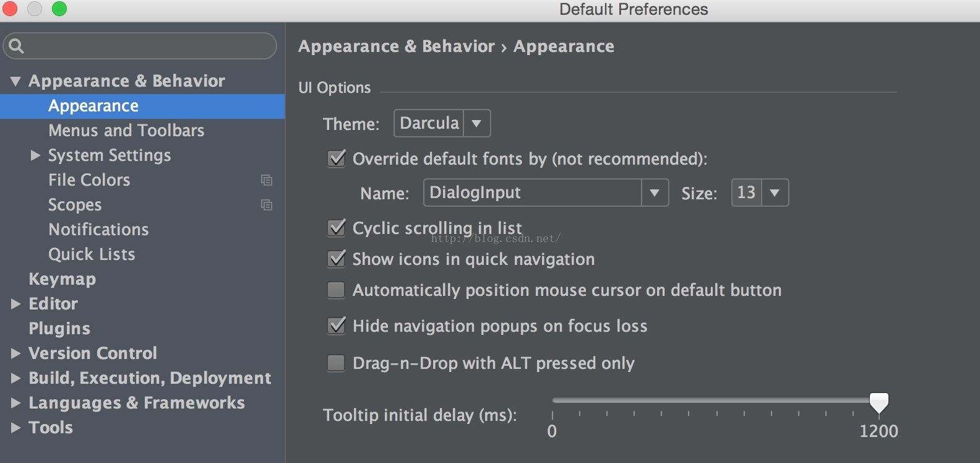Click the search magnifier icon
980x463 pixels.
(17, 46)
